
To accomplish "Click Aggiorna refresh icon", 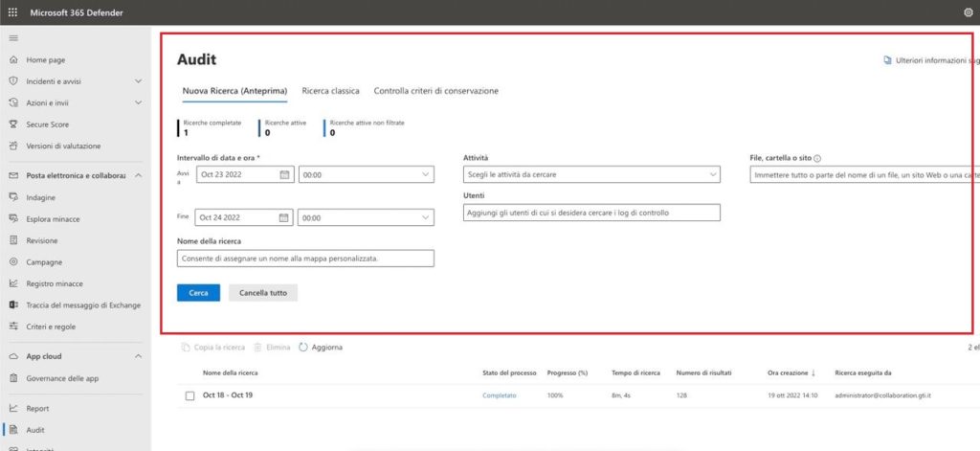I will point(303,348).
